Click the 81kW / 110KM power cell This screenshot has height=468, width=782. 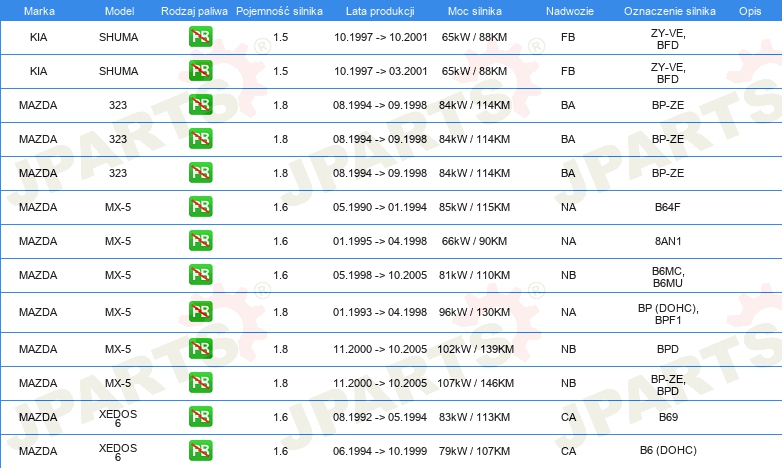(474, 275)
